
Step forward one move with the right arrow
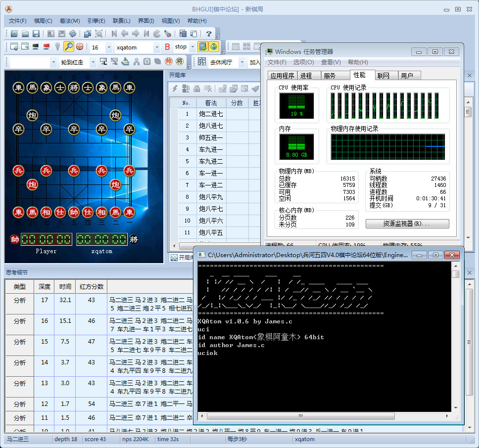coord(135,34)
